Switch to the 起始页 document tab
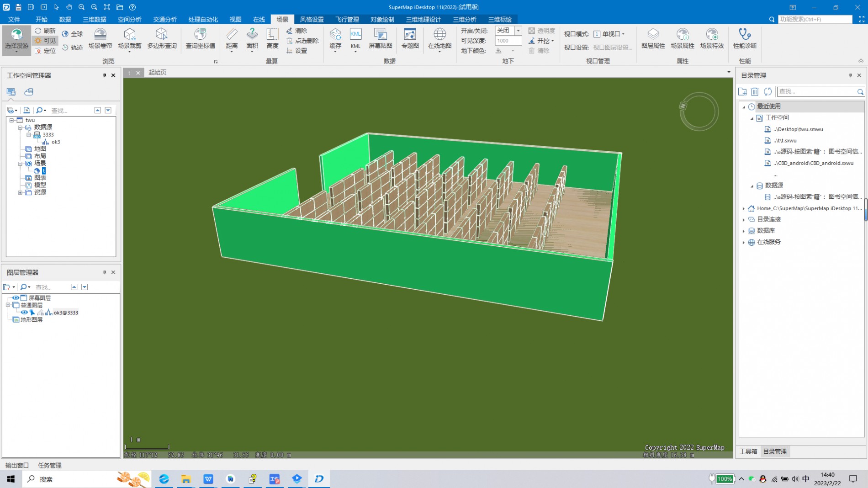Viewport: 868px width, 488px height. (158, 72)
